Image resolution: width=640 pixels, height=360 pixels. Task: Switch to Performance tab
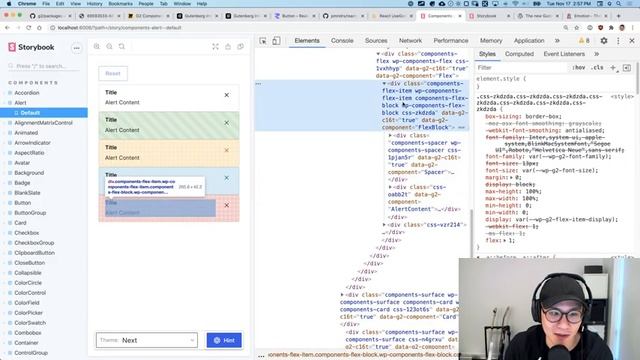point(451,41)
